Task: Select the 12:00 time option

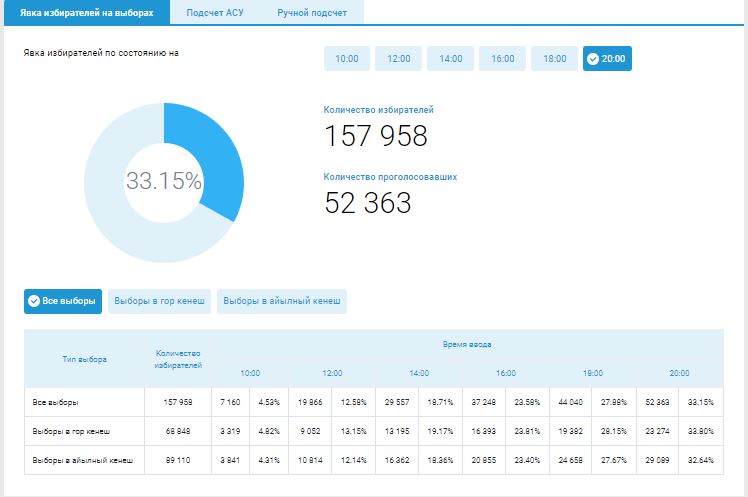Action: click(399, 59)
